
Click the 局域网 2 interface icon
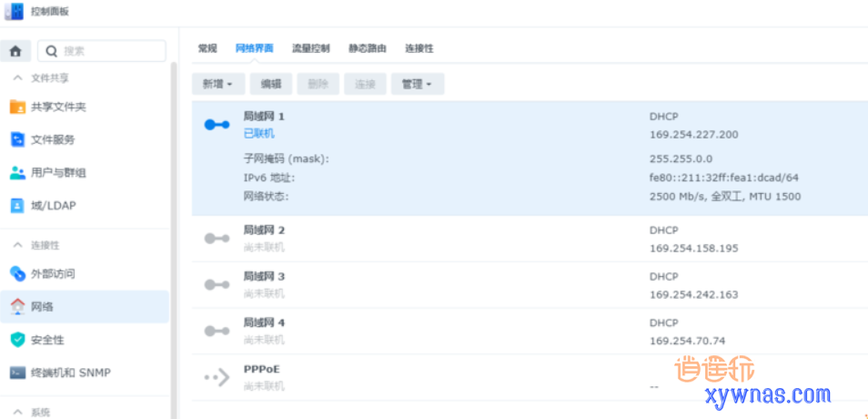(217, 239)
